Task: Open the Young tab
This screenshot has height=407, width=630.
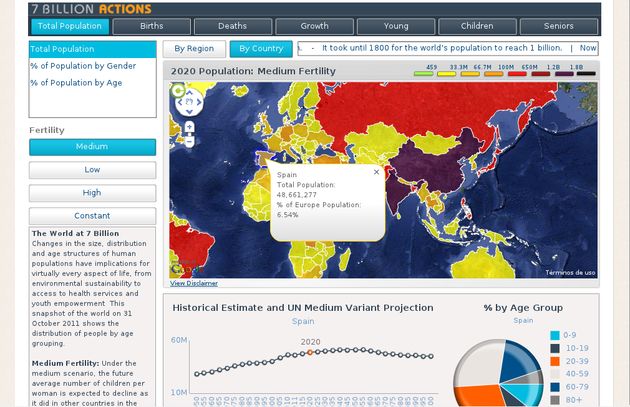Action: [x=396, y=26]
